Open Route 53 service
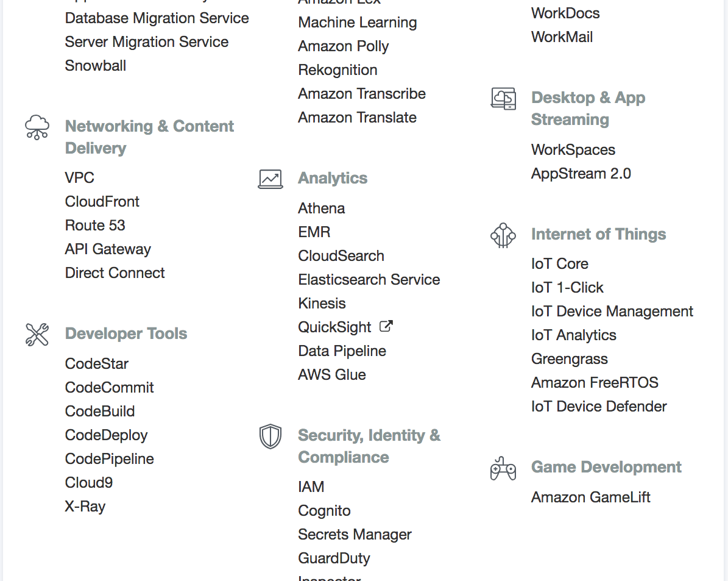This screenshot has height=581, width=728. point(95,226)
